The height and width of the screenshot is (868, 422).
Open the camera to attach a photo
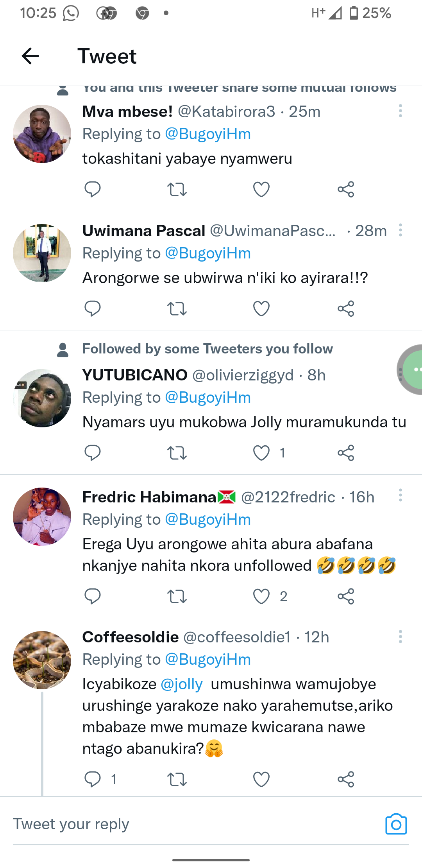(396, 824)
